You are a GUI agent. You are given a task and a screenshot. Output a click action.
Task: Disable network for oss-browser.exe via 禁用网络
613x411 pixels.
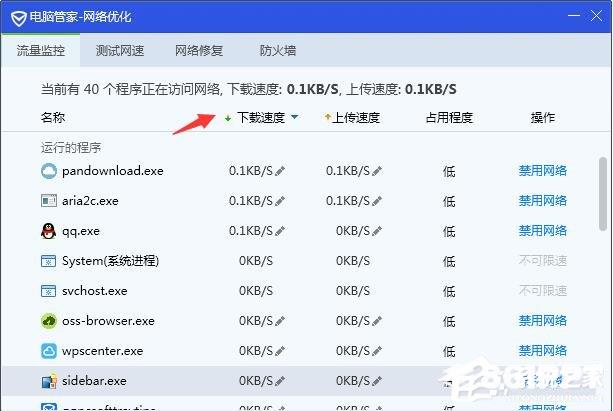(x=543, y=321)
